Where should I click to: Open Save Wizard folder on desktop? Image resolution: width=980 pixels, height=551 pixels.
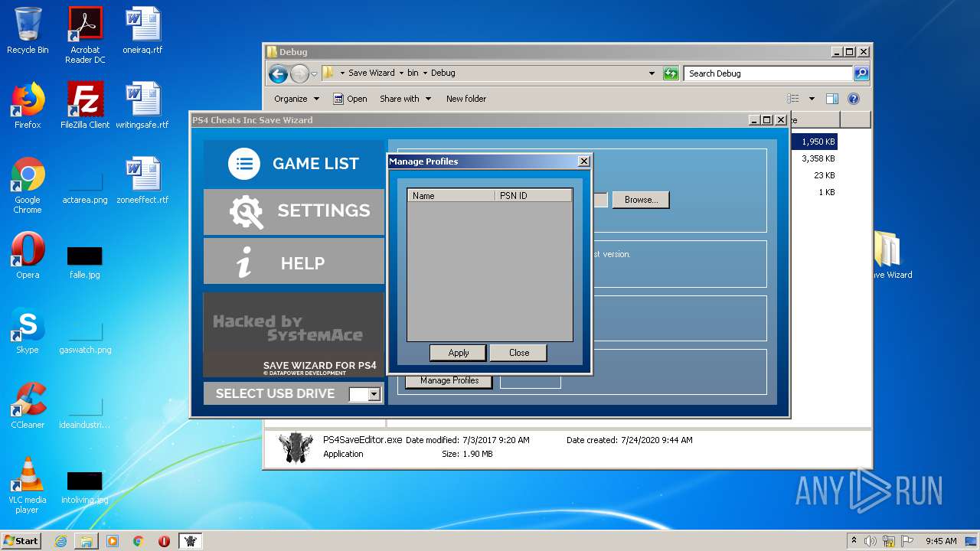(890, 255)
